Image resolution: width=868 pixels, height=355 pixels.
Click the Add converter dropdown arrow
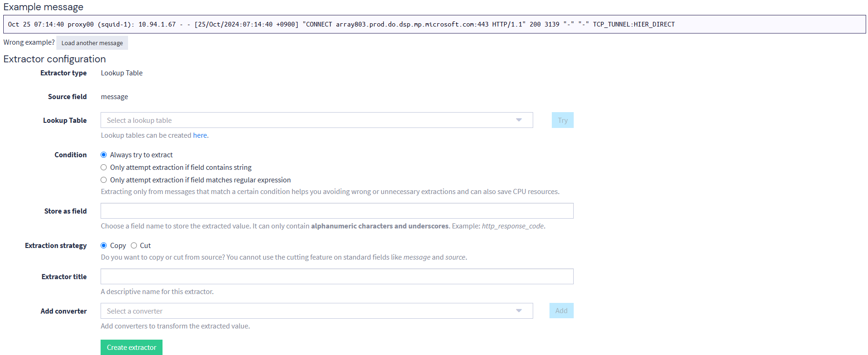[519, 311]
